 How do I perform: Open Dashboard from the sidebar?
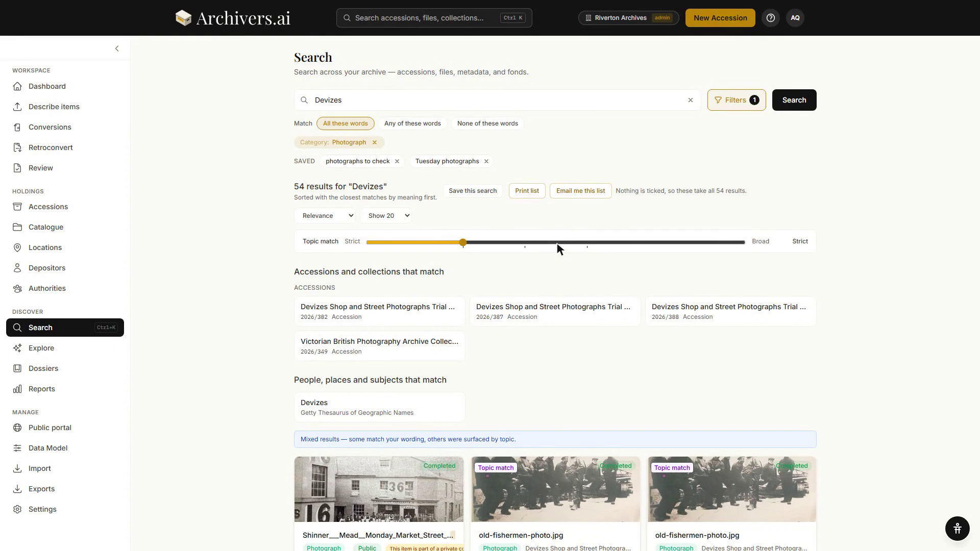coord(65,86)
